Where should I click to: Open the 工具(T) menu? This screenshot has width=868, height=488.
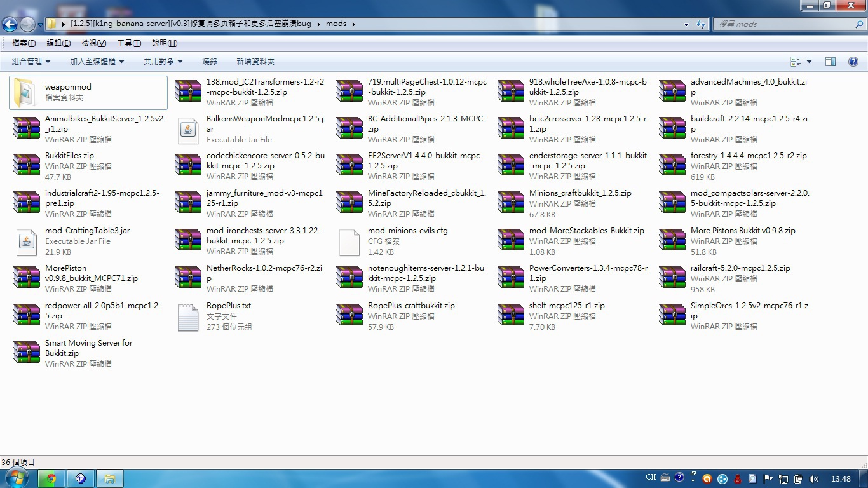pos(129,43)
